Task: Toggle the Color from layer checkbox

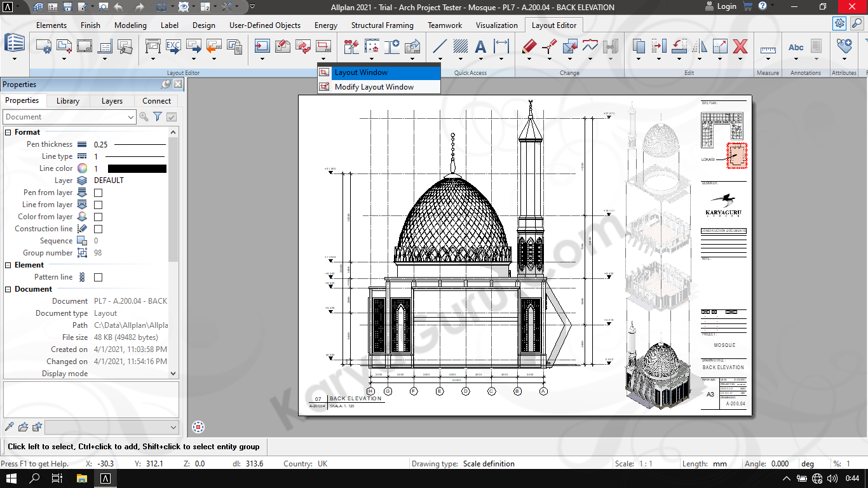Action: click(x=98, y=217)
